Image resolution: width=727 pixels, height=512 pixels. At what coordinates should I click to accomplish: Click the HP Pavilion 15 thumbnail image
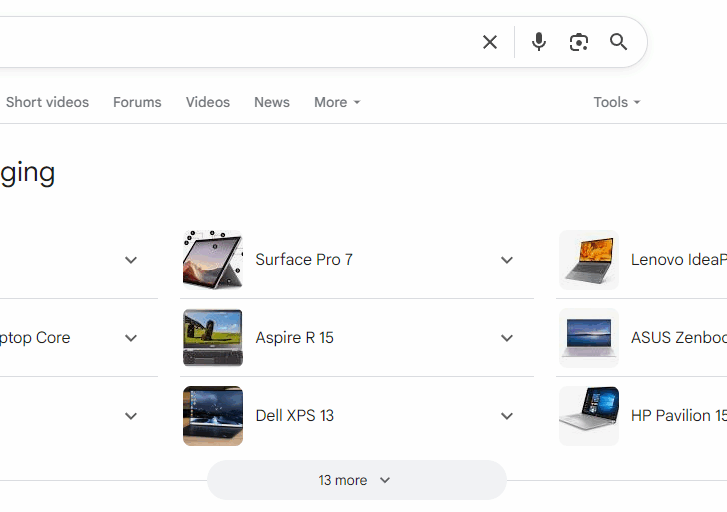[589, 416]
